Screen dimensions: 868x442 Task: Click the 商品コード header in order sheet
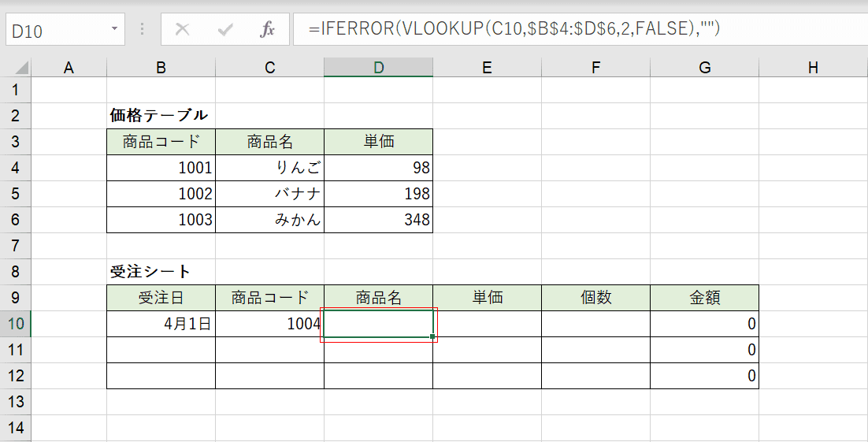point(269,298)
